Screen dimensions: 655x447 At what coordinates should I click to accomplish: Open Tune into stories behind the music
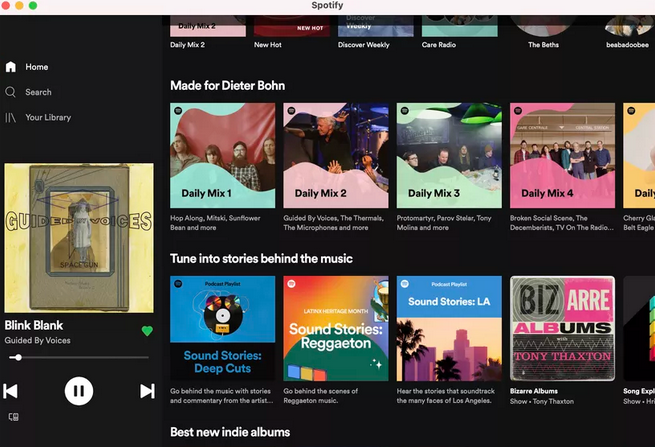[x=261, y=259]
